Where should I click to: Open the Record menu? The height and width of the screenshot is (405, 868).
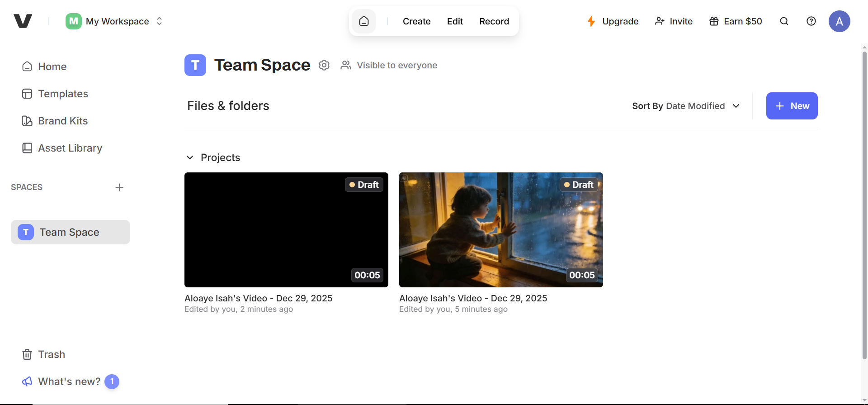494,21
